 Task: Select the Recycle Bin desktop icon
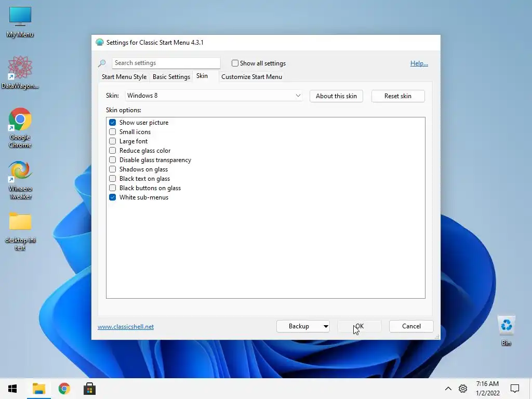(506, 330)
